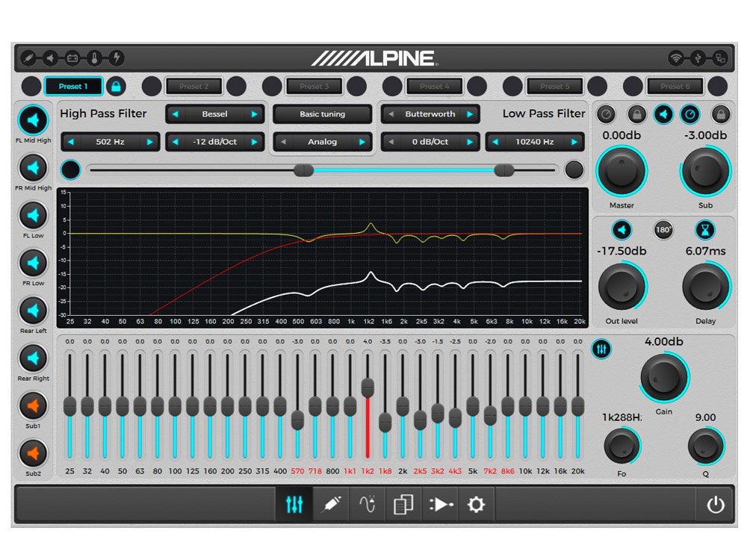This screenshot has height=560, width=747.
Task: Click the pen tuning icon in bottom toolbar
Action: (x=330, y=504)
